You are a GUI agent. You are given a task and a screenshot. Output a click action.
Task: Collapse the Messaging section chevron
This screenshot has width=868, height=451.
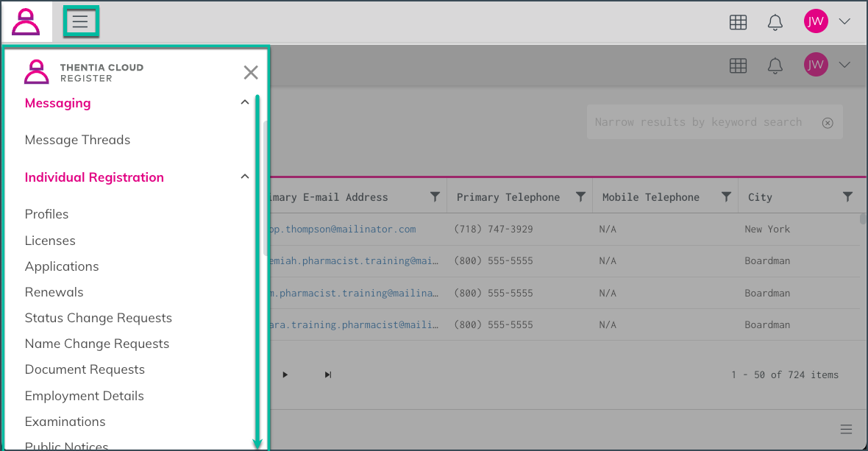point(245,102)
